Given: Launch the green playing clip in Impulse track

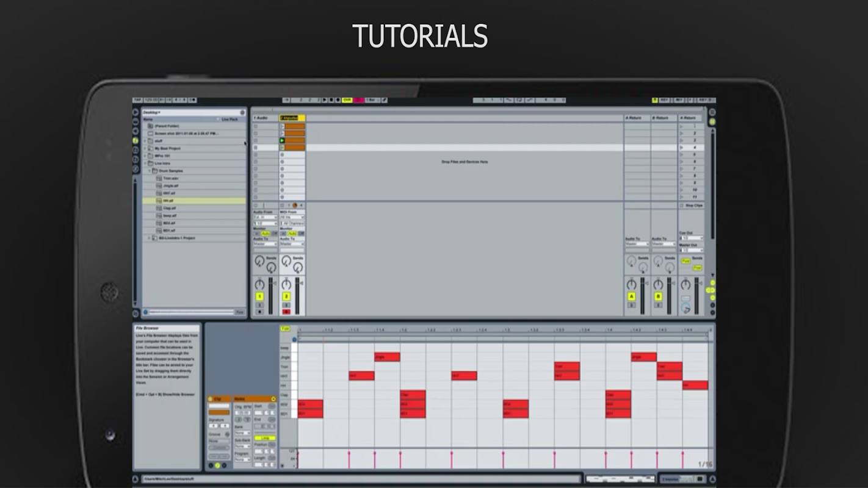Looking at the screenshot, I should point(282,140).
